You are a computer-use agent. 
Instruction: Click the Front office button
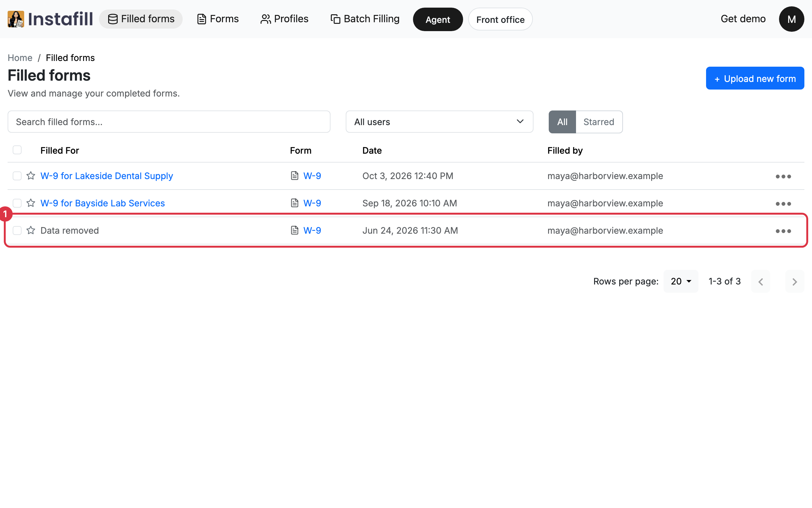pyautogui.click(x=500, y=19)
